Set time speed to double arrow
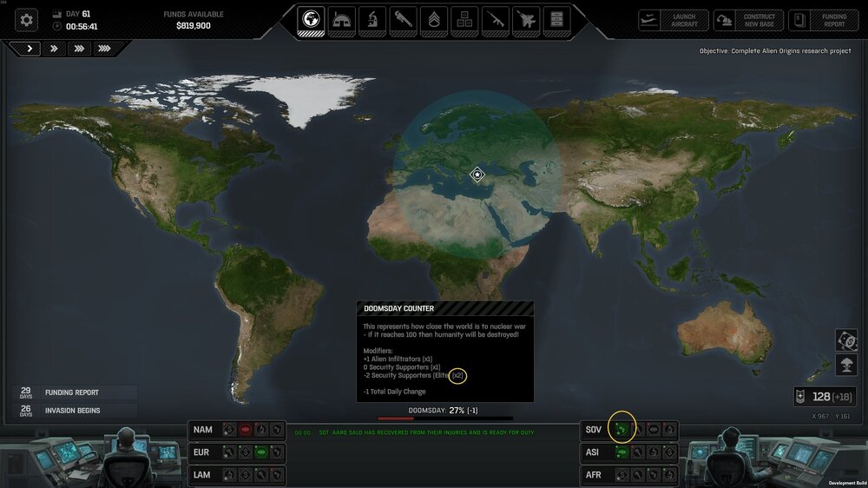 click(x=54, y=49)
